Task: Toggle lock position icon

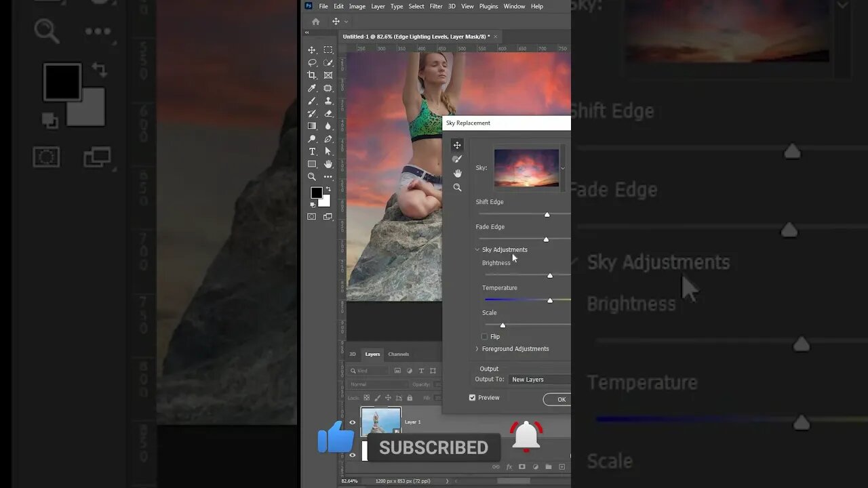Action: click(388, 398)
